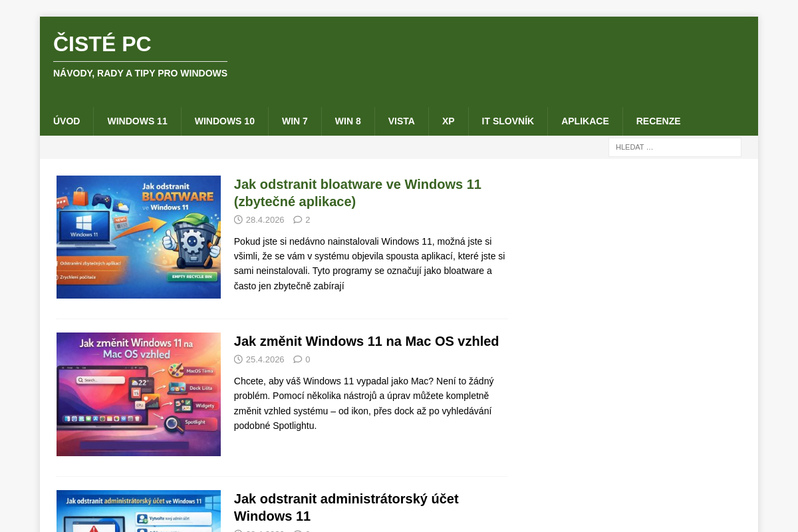Go to the VISTA section
Screen dimensions: 798x532
coord(402,121)
